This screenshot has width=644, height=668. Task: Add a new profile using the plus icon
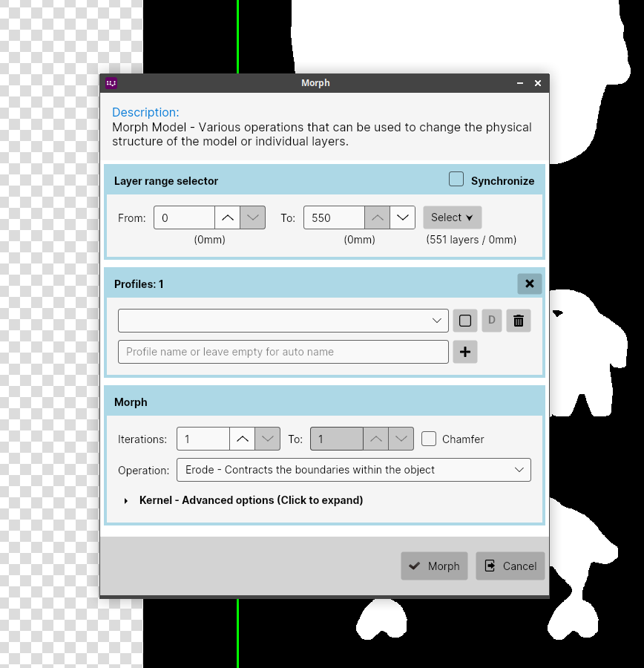pyautogui.click(x=464, y=351)
